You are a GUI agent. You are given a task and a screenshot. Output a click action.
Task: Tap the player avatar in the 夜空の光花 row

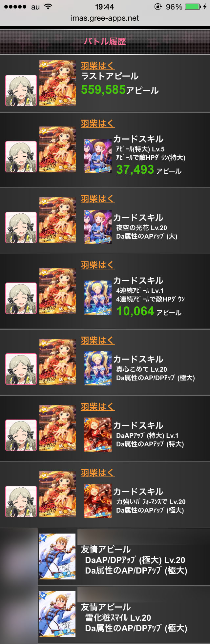tap(21, 227)
